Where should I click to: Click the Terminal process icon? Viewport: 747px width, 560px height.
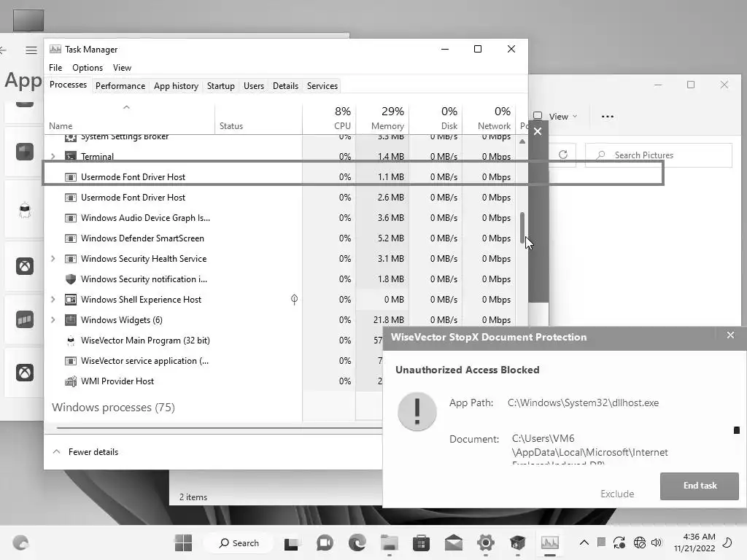point(71,156)
